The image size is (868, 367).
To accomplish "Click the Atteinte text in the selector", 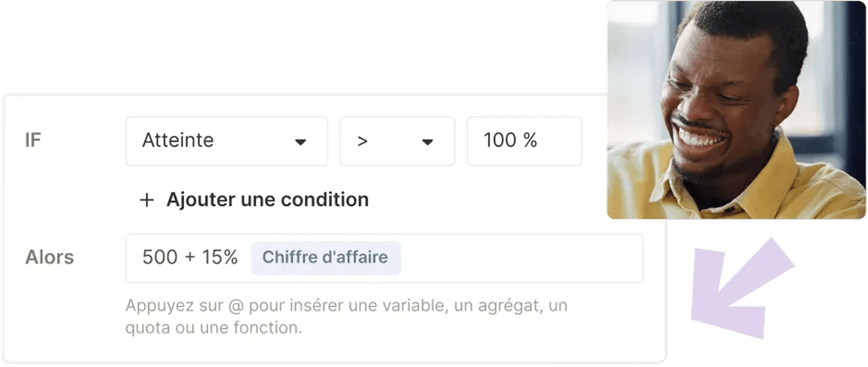I will 178,140.
